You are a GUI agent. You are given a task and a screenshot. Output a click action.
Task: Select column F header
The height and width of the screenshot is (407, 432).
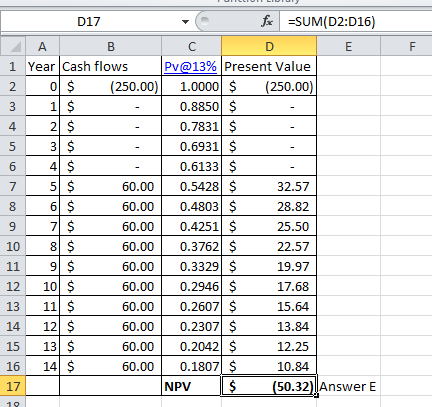[407, 46]
